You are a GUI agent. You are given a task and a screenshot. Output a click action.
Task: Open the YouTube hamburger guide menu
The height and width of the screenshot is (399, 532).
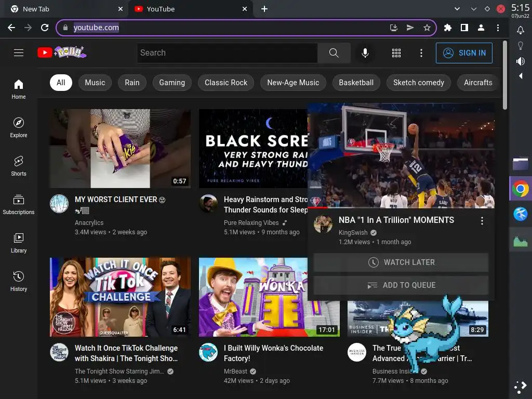(x=19, y=52)
